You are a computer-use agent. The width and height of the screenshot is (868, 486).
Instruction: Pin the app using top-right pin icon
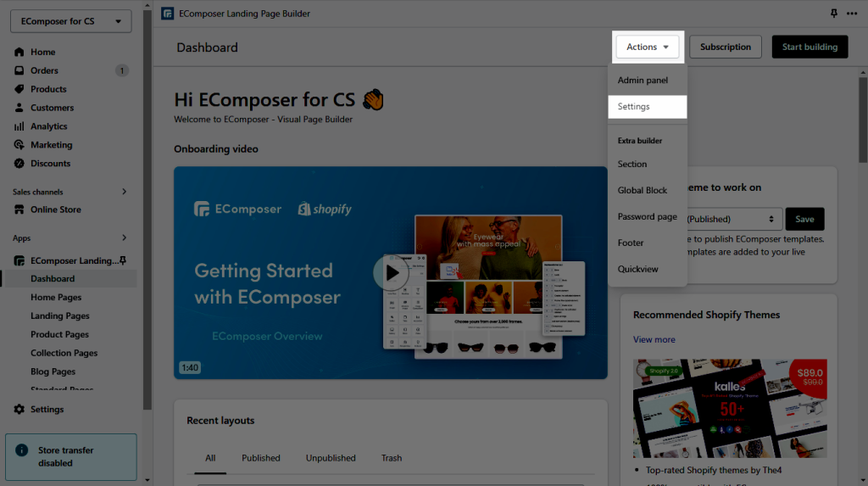click(834, 14)
